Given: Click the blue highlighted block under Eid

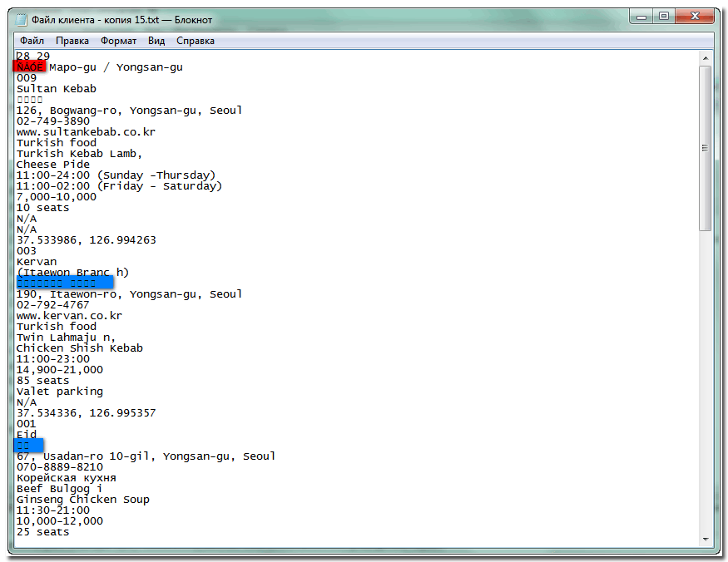Looking at the screenshot, I should pos(28,445).
